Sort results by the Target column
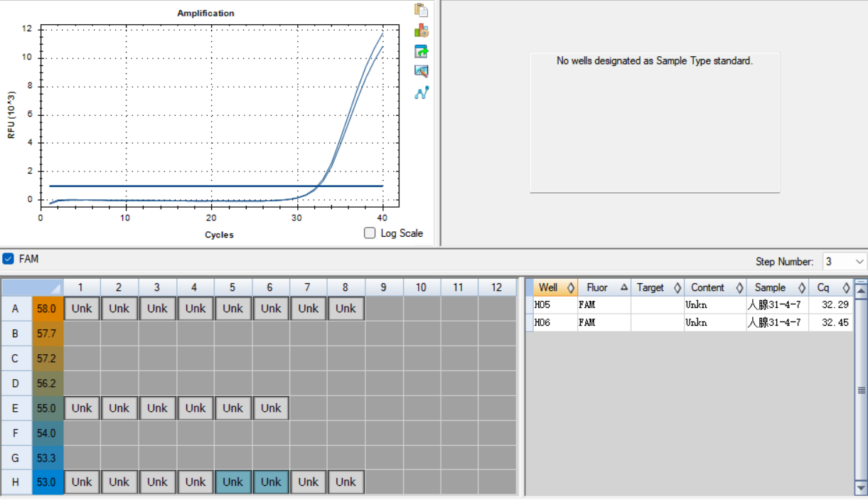The image size is (868, 500). [x=658, y=287]
